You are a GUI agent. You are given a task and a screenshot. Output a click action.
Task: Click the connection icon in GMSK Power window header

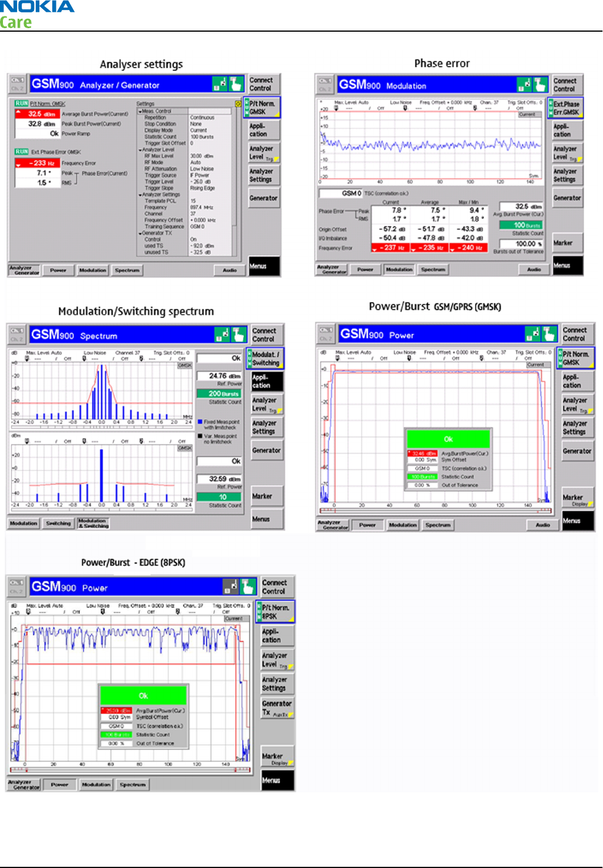(x=533, y=334)
